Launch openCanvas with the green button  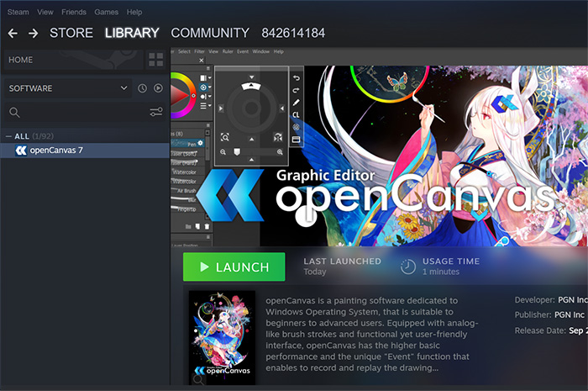point(234,267)
